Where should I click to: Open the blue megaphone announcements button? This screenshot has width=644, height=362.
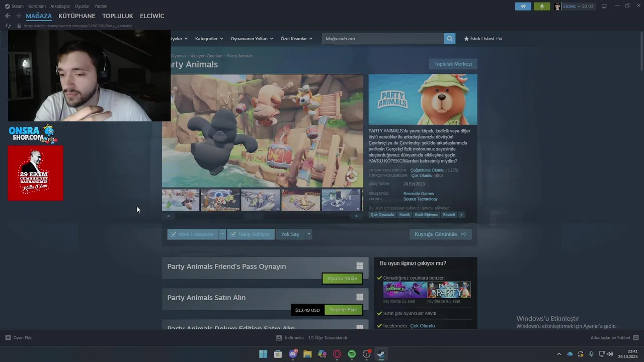pos(523,6)
